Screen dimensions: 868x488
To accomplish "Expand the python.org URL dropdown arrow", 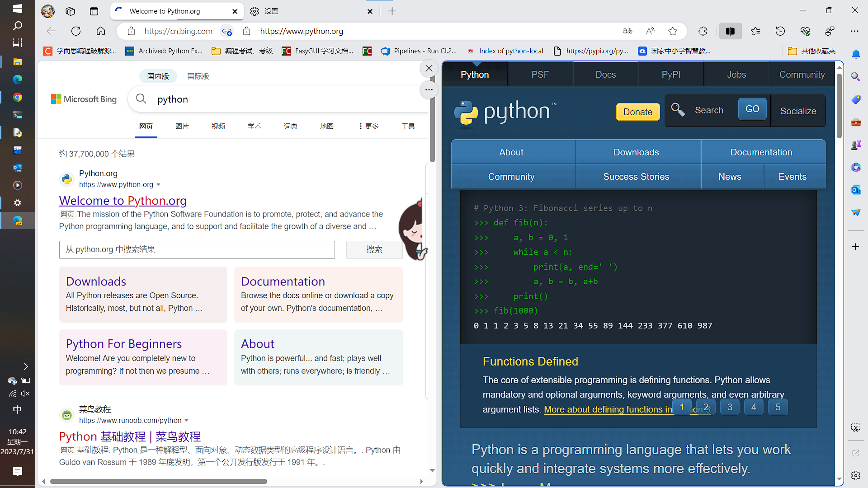I will coord(158,185).
